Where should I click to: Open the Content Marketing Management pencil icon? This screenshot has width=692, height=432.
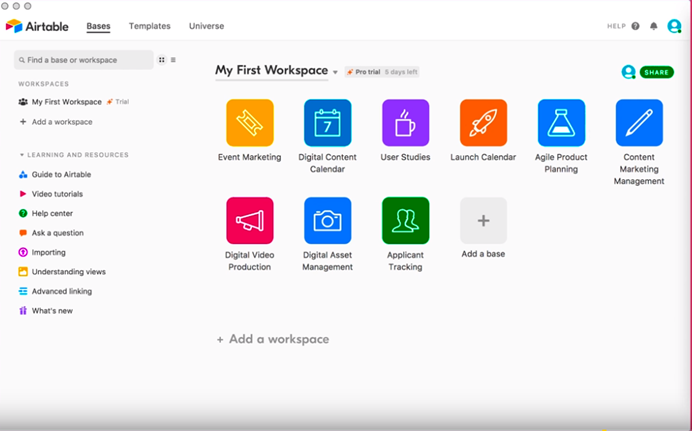tap(639, 123)
